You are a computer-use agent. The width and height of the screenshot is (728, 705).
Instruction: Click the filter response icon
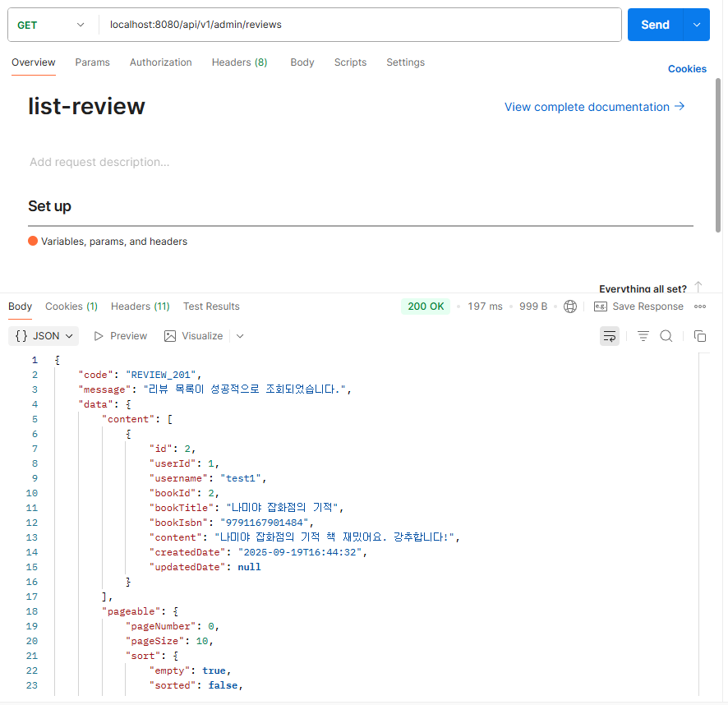click(x=643, y=336)
